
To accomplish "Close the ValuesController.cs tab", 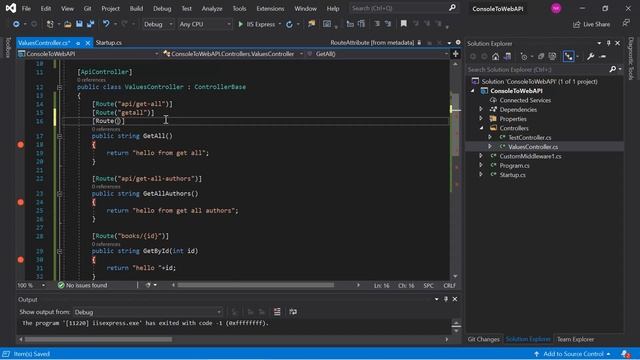I will point(88,43).
